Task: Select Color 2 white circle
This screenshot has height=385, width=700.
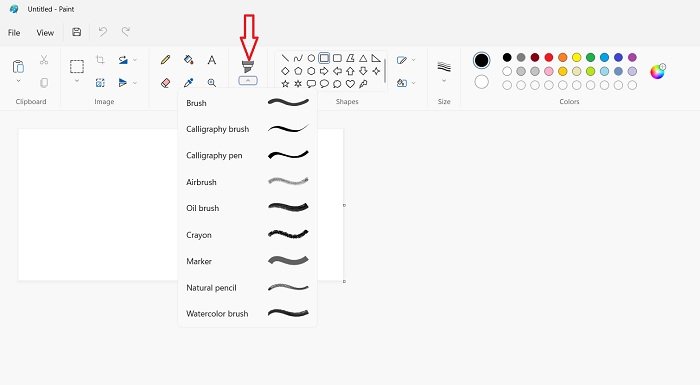Action: click(481, 82)
